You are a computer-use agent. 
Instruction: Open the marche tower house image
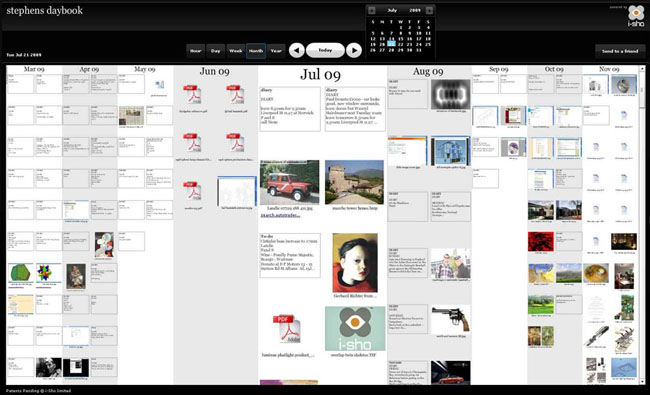[x=354, y=182]
